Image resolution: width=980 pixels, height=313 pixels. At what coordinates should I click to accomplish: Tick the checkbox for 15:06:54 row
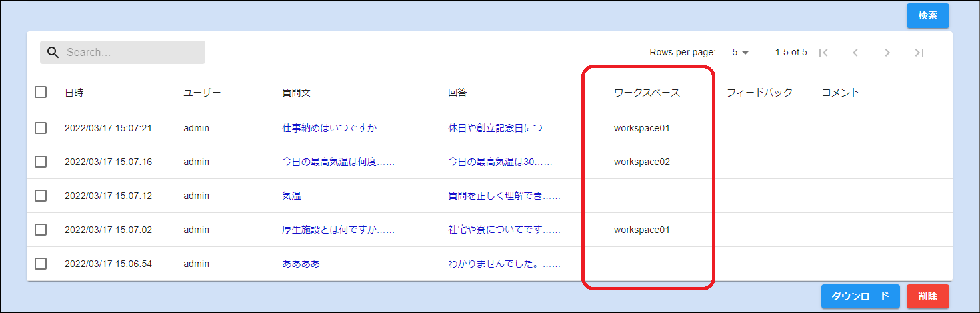(x=41, y=264)
